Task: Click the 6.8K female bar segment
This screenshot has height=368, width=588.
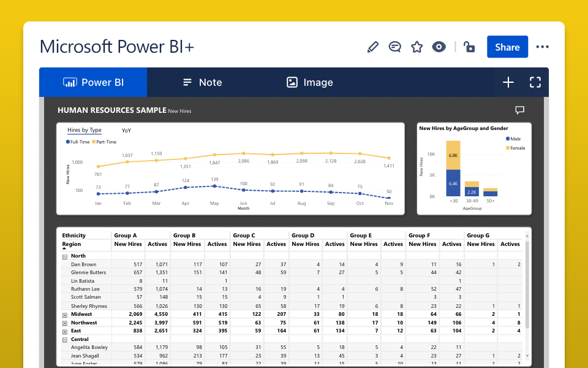Action: (453, 155)
